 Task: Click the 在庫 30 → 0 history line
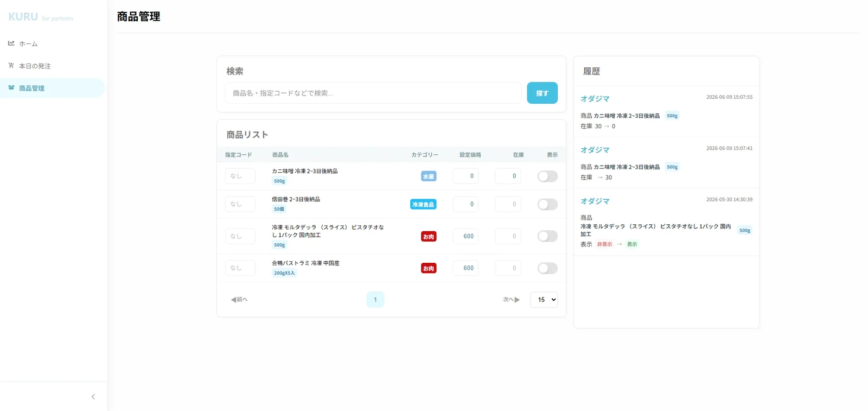[598, 126]
